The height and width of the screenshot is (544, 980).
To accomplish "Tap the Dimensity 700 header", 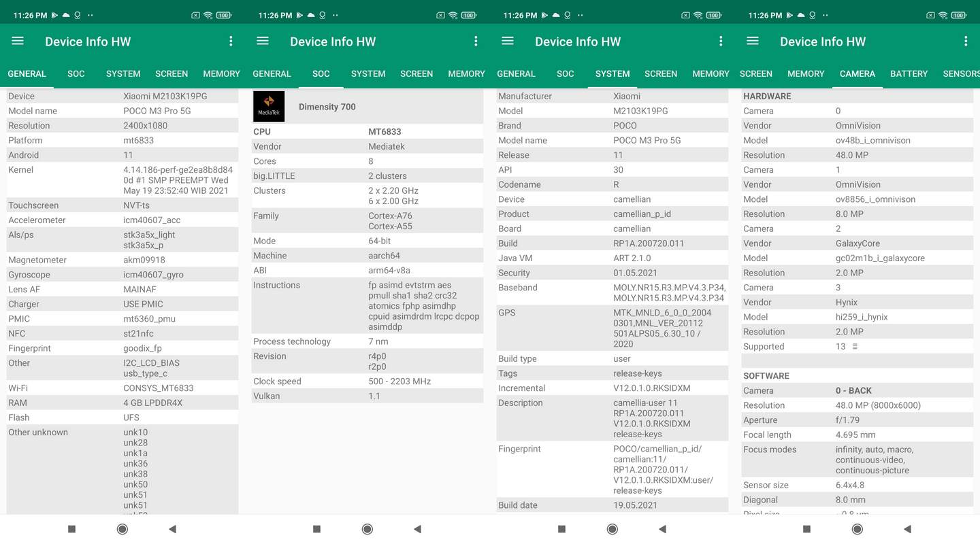I will click(x=367, y=107).
